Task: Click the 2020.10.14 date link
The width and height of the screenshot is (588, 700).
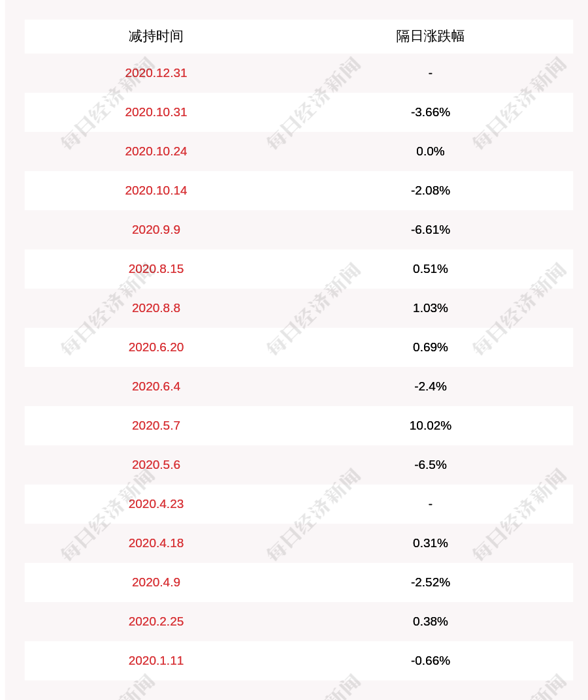Action: (155, 191)
